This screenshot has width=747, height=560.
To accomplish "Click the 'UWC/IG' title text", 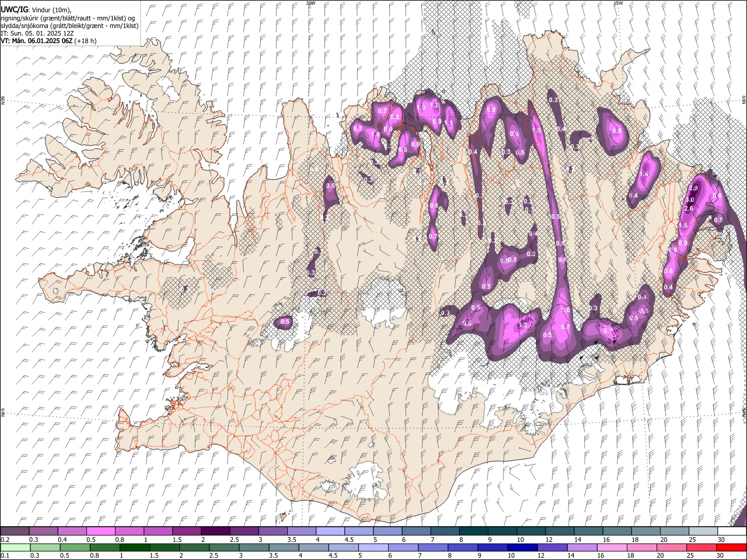I will pos(14,9).
